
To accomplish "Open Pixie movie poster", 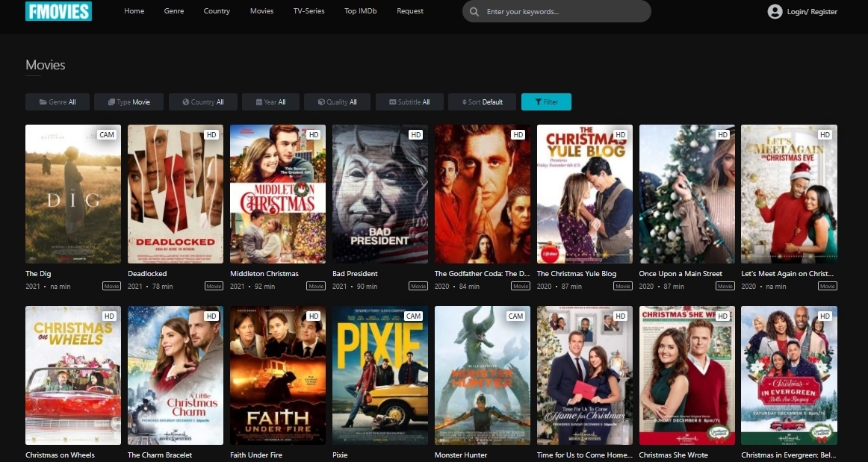I will pyautogui.click(x=379, y=375).
